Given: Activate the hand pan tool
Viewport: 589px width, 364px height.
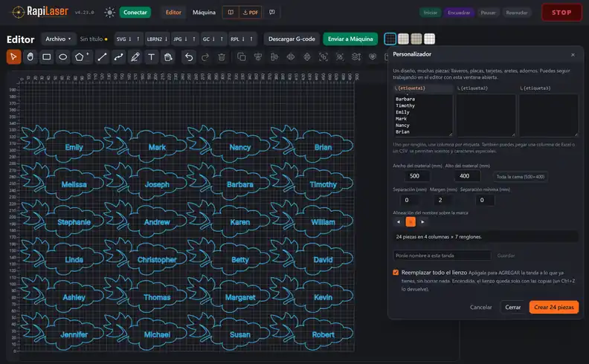Looking at the screenshot, I should (x=30, y=57).
